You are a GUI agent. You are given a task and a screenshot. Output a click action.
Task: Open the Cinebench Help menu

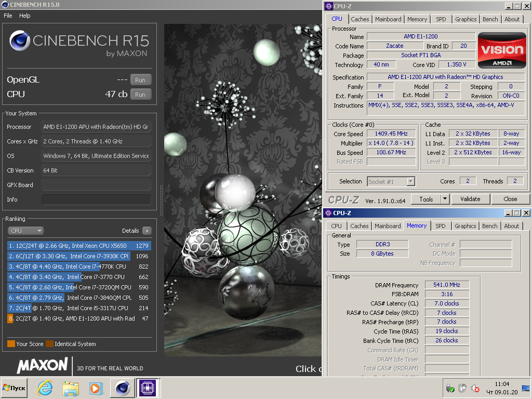point(24,16)
